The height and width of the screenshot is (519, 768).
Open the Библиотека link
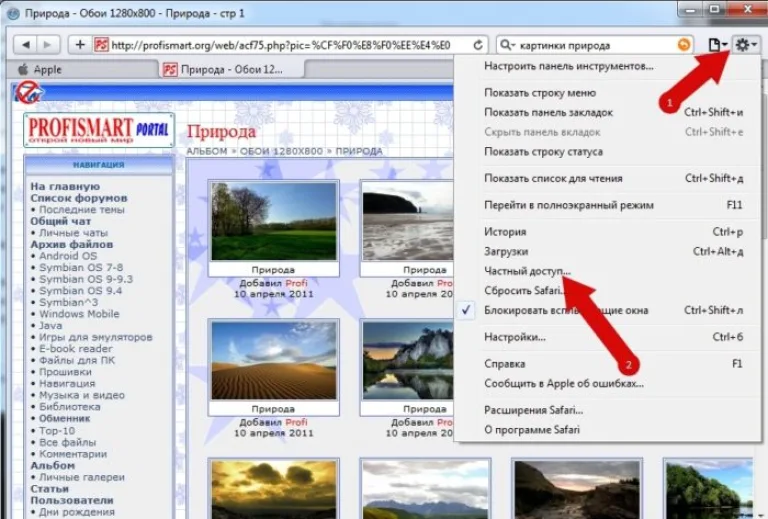point(70,407)
